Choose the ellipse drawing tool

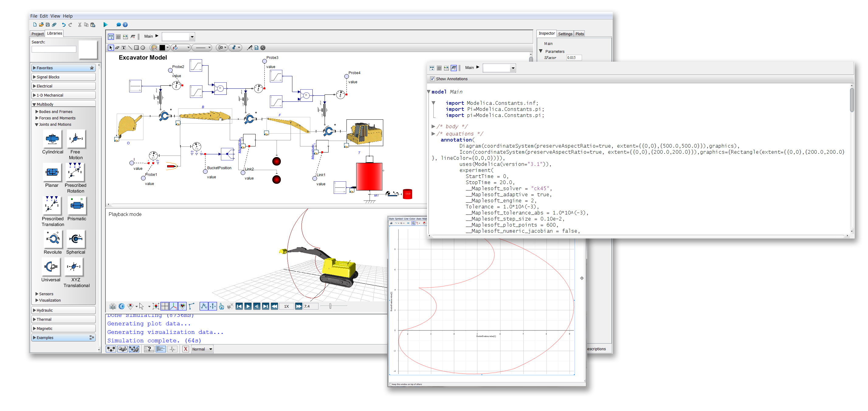143,48
